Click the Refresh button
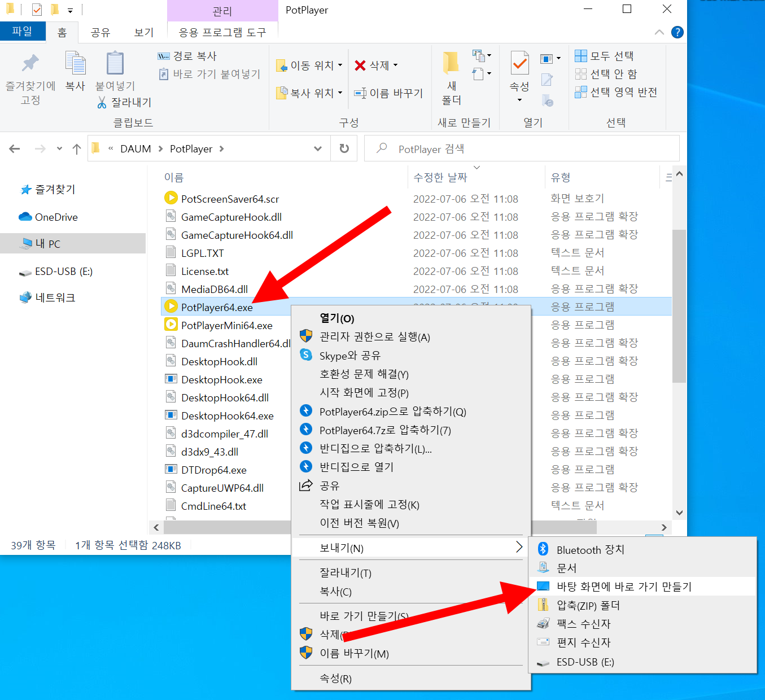The width and height of the screenshot is (765, 700). pos(344,148)
